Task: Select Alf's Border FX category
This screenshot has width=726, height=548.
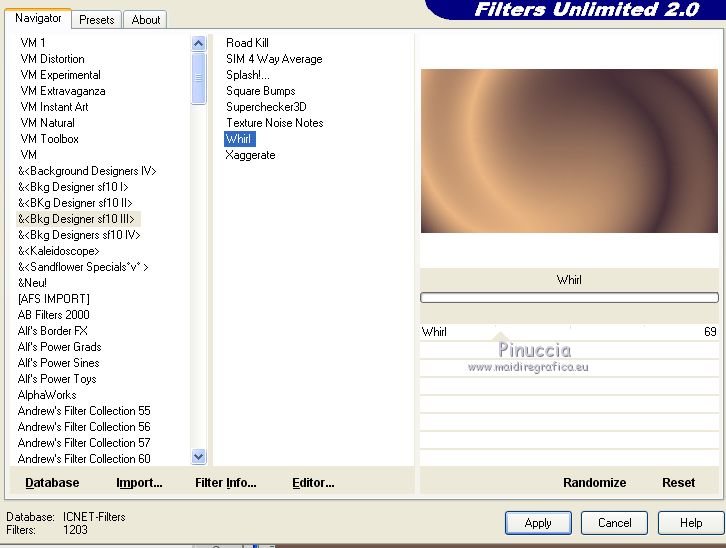Action: [x=52, y=331]
